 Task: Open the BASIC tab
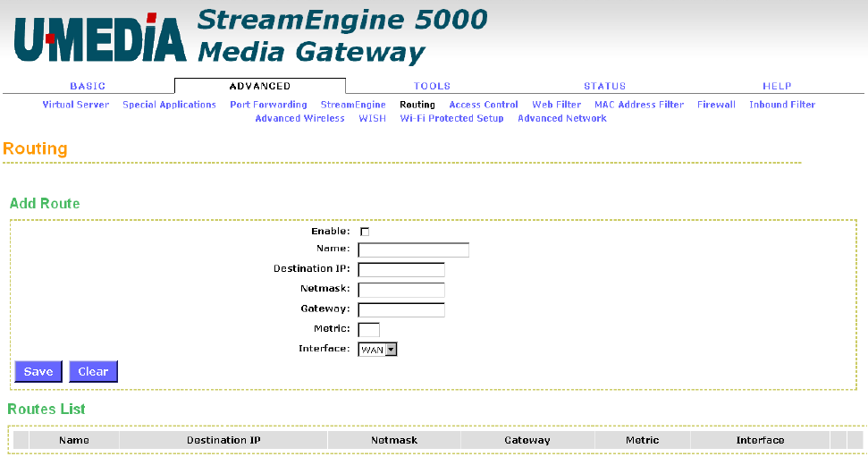(88, 86)
